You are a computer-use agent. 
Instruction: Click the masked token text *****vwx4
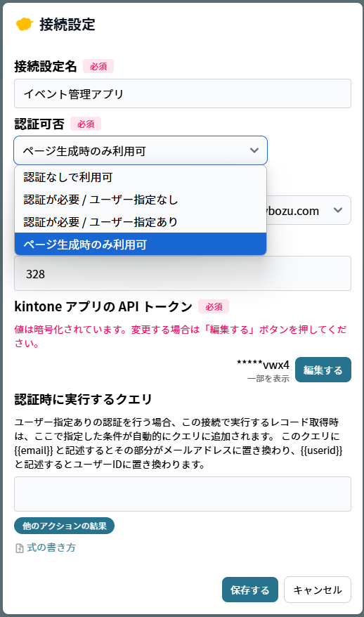point(263,365)
